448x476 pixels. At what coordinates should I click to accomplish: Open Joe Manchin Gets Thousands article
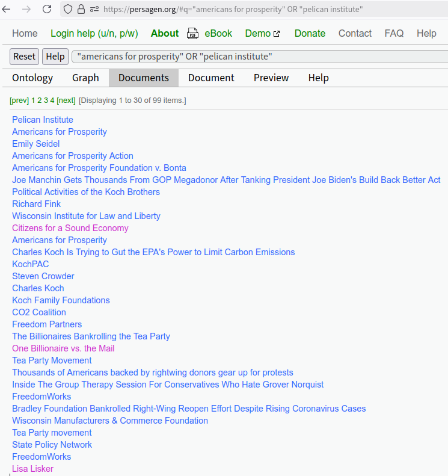(x=226, y=180)
